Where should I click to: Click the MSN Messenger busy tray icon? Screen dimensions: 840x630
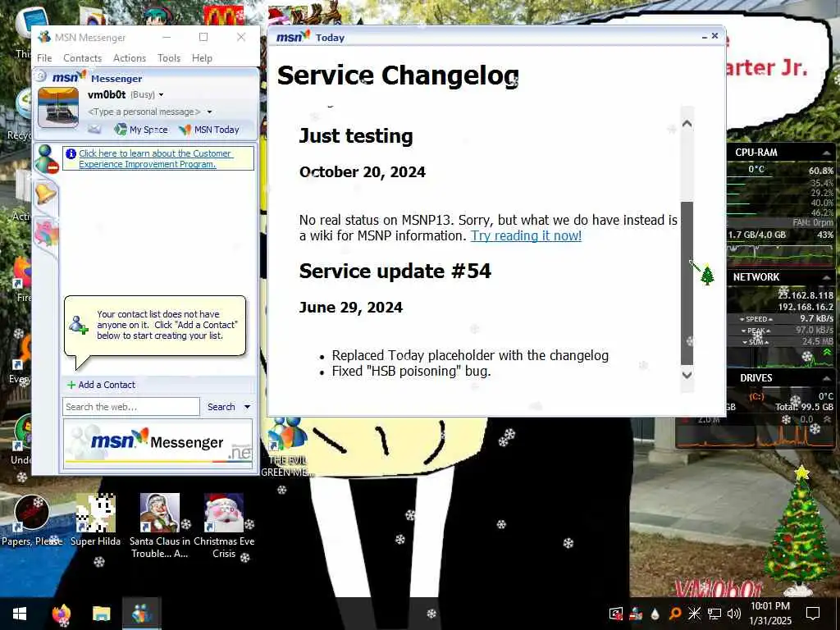(x=636, y=614)
